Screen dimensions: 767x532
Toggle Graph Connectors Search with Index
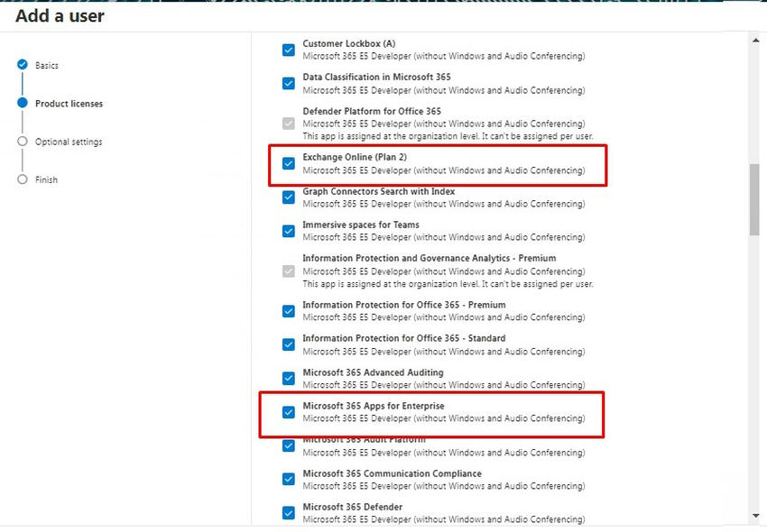[288, 197]
